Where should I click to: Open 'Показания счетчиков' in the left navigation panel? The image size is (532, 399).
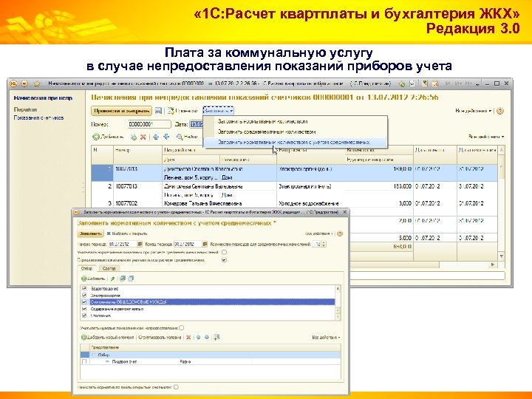[38, 117]
